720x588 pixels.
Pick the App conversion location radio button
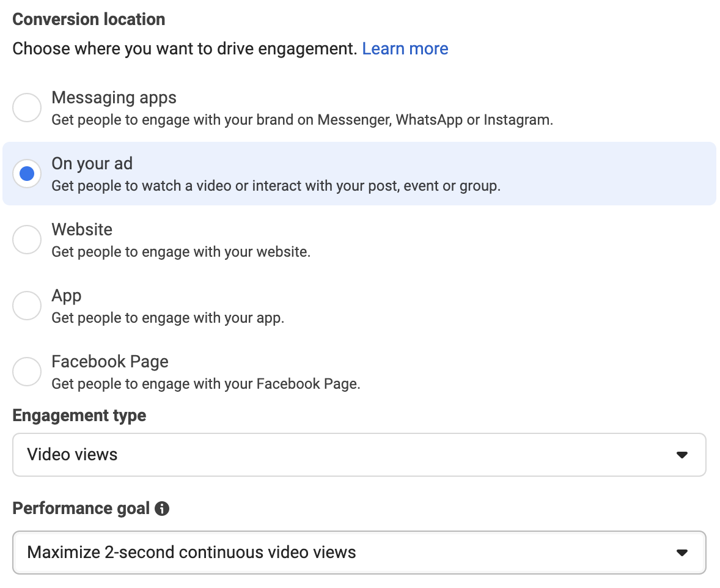[x=27, y=306]
